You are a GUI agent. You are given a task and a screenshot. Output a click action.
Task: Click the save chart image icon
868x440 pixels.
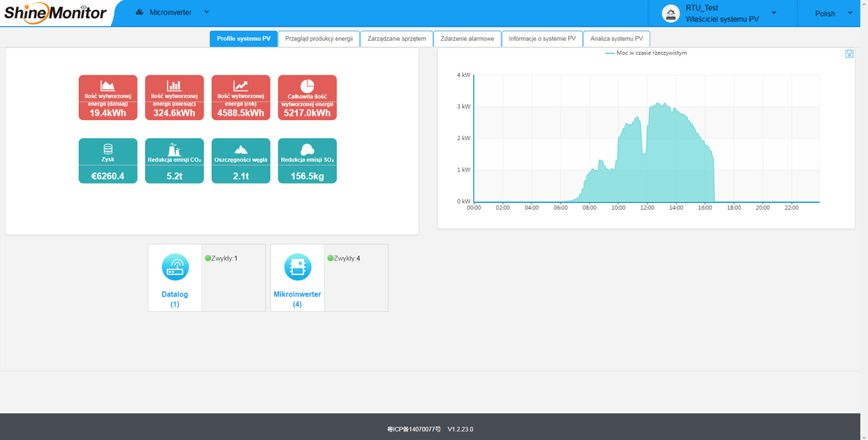coord(849,53)
